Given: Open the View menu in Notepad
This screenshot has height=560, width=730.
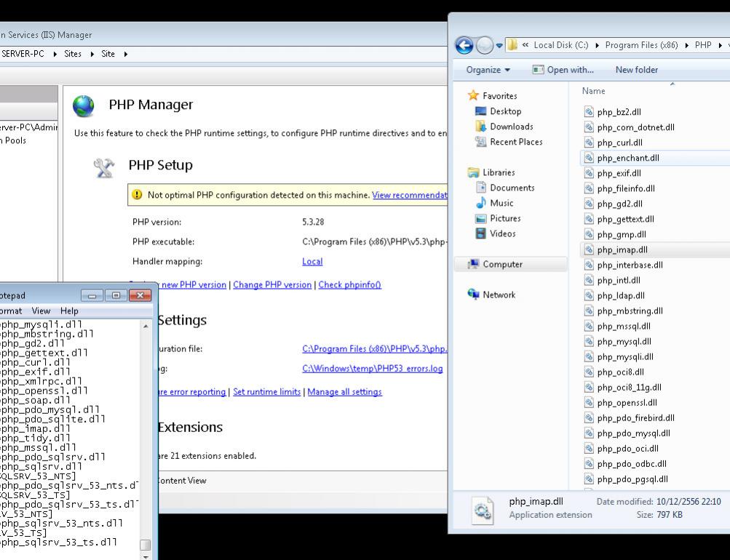Looking at the screenshot, I should tap(41, 311).
